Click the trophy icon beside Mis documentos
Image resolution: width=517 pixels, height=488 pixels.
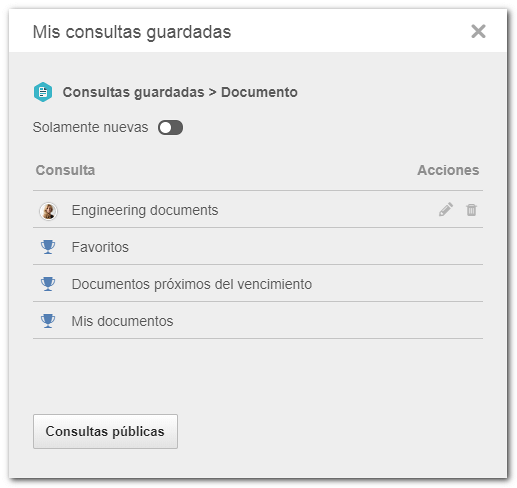(48, 321)
